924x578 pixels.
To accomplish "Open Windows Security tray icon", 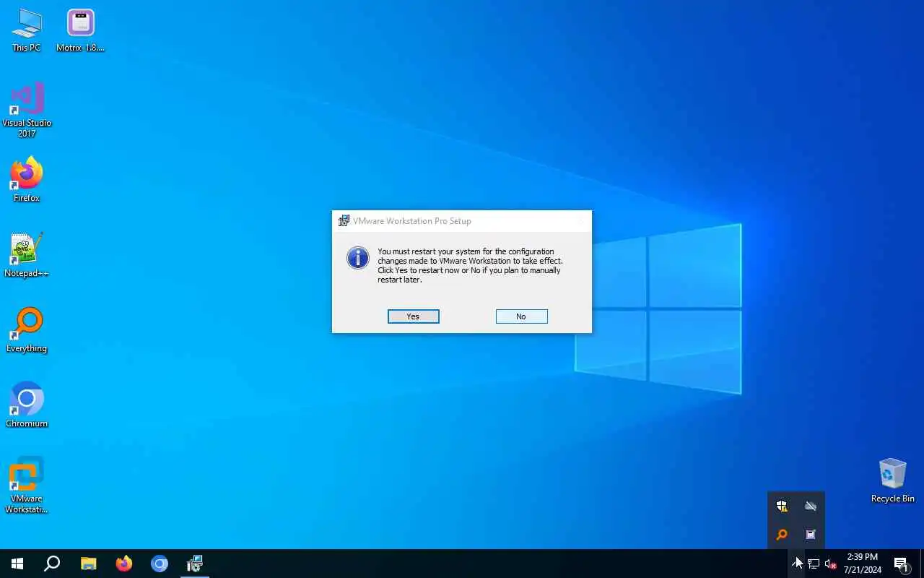I will pyautogui.click(x=782, y=506).
